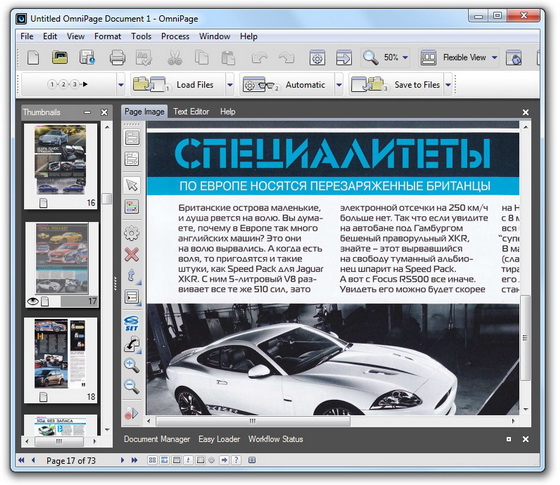Screen dimensions: 560x485
Task: Click the Cut scissors icon
Action: tap(175, 58)
